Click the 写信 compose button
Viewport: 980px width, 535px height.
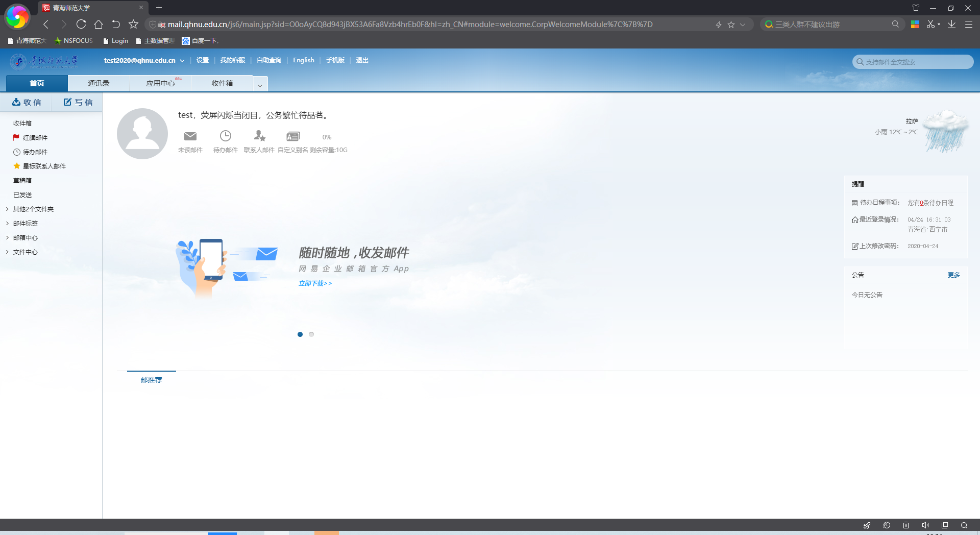pos(78,102)
